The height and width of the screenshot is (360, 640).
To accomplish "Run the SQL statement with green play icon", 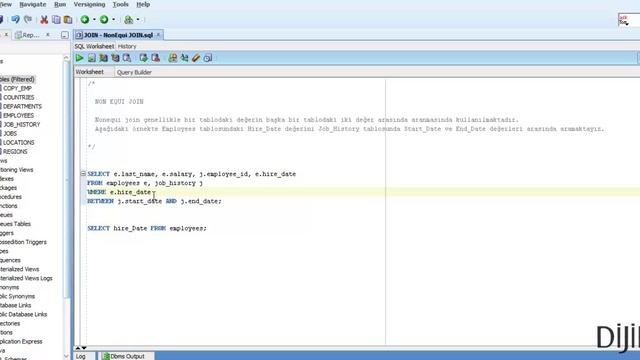I will coord(80,58).
